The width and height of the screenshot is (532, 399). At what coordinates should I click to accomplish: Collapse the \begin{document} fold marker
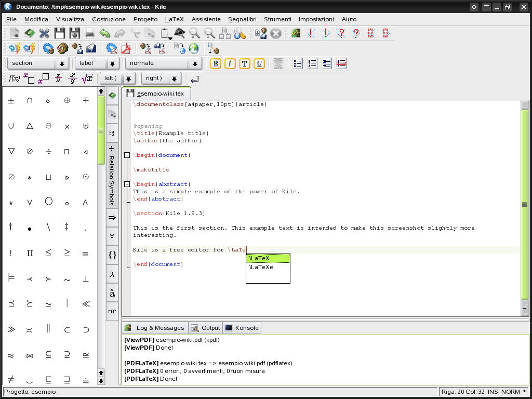[127, 155]
